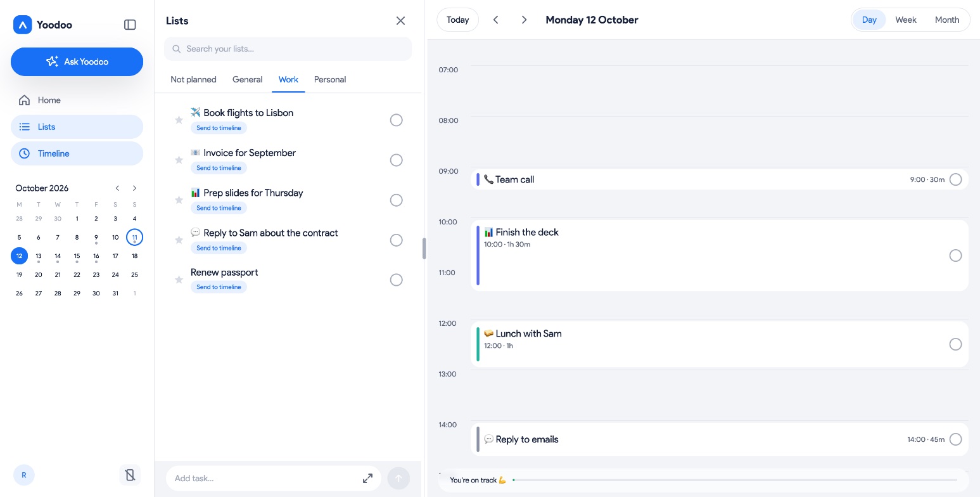This screenshot has width=980, height=497.
Task: Collapse the sidebar with panel icon
Action: tap(130, 25)
